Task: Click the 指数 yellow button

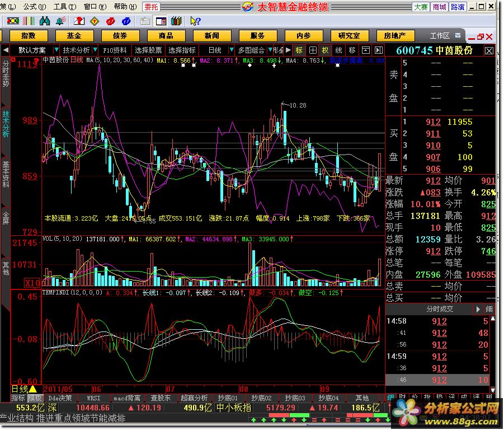Action: (29, 35)
